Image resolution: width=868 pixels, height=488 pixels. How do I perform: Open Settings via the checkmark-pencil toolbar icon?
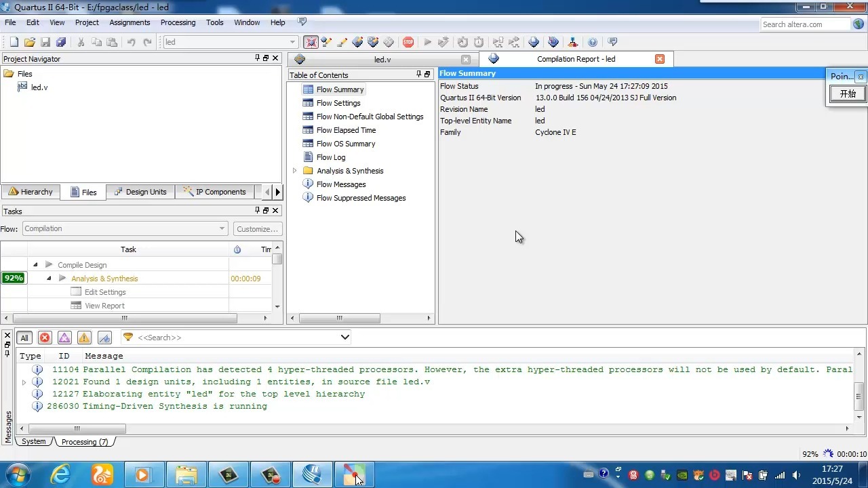point(326,42)
